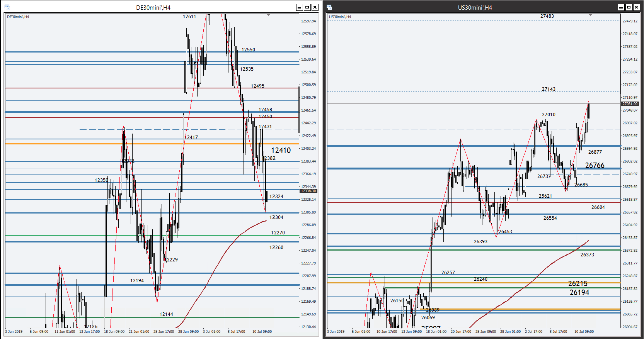Minimize the US30mini chart window
This screenshot has width=644, height=339.
[x=621, y=7]
